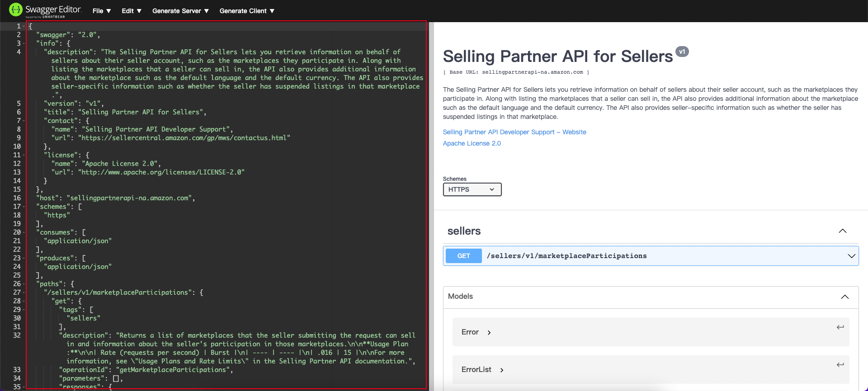Image resolution: width=868 pixels, height=391 pixels.
Task: Open the Generate Server menu
Action: 180,11
